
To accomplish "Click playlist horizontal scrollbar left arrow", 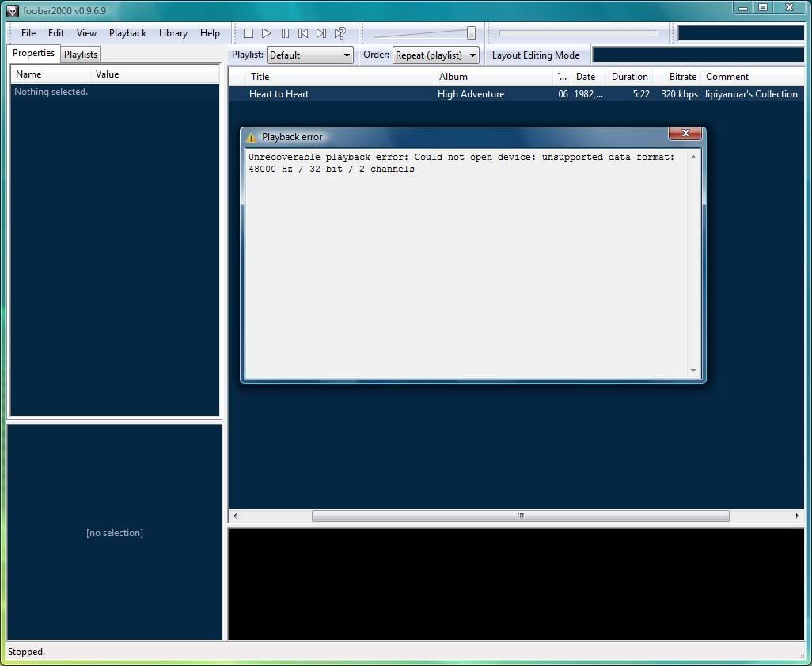I will click(235, 516).
